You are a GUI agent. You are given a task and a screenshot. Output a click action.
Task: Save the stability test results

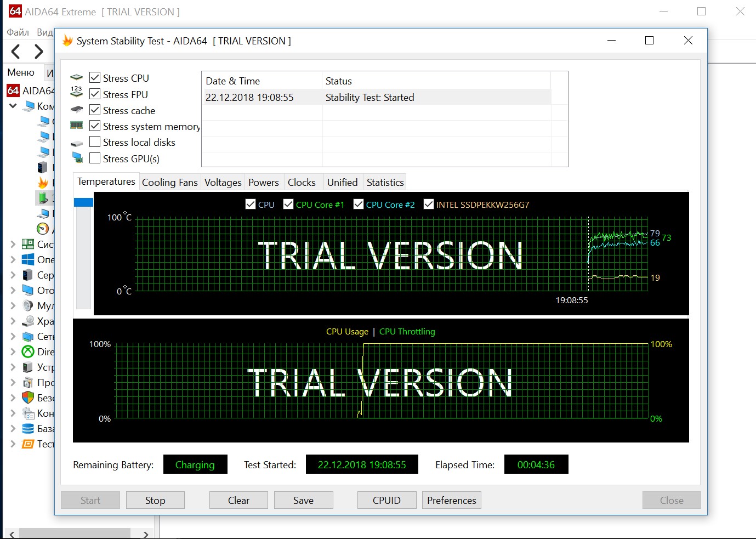click(x=303, y=500)
